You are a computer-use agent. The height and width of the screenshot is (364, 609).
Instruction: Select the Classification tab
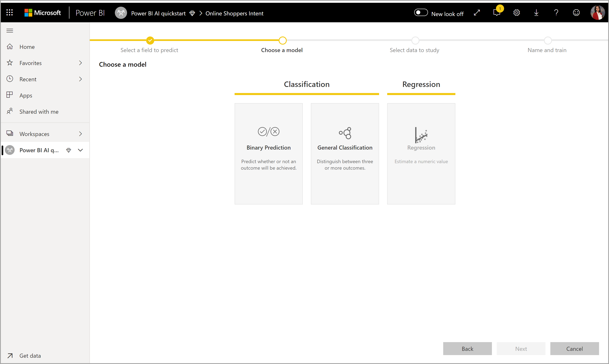pos(306,84)
